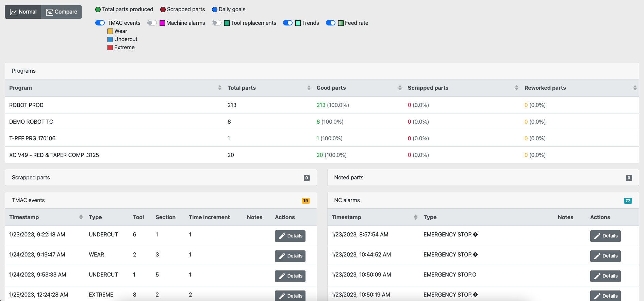This screenshot has width=644, height=301.
Task: Click the 213 (100.0%) good parts value
Action: tap(333, 105)
